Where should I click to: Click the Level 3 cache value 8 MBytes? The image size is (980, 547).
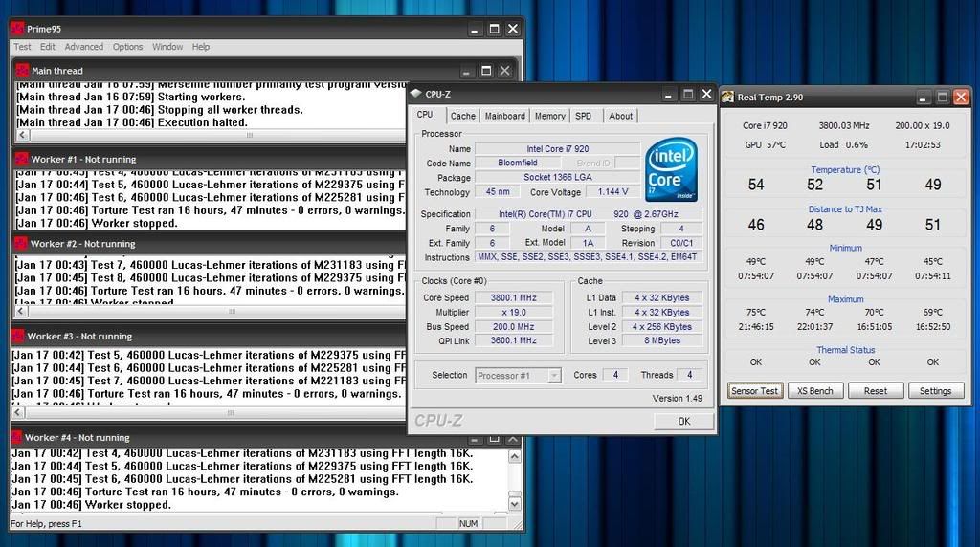(662, 340)
